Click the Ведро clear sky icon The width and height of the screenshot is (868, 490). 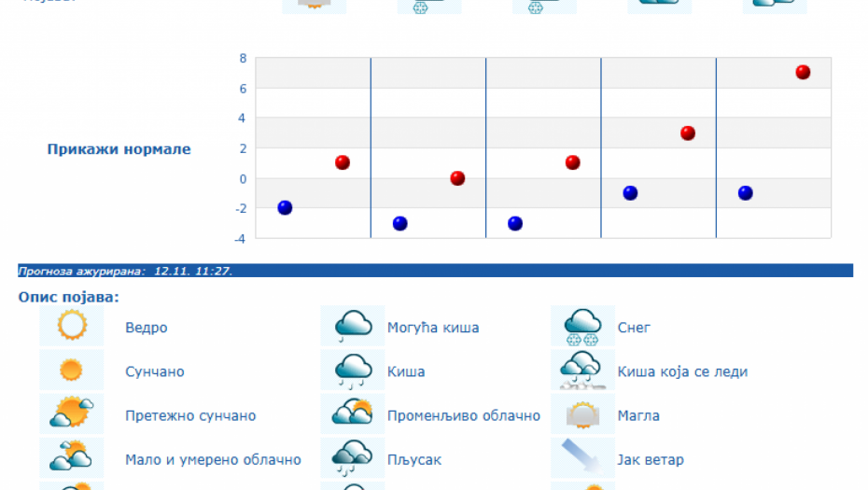click(x=72, y=326)
